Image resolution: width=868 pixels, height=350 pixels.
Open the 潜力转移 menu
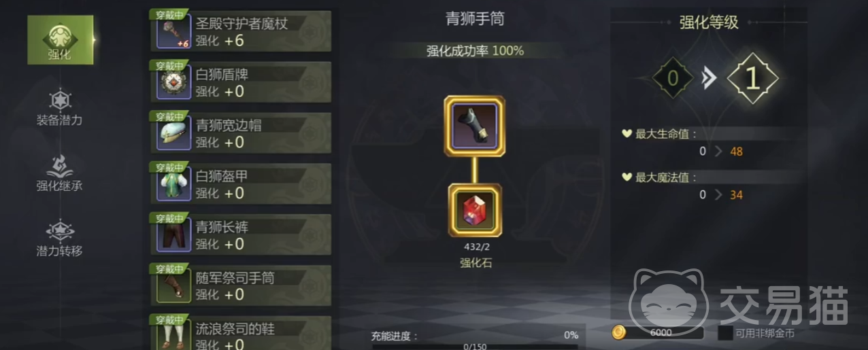pyautogui.click(x=60, y=239)
